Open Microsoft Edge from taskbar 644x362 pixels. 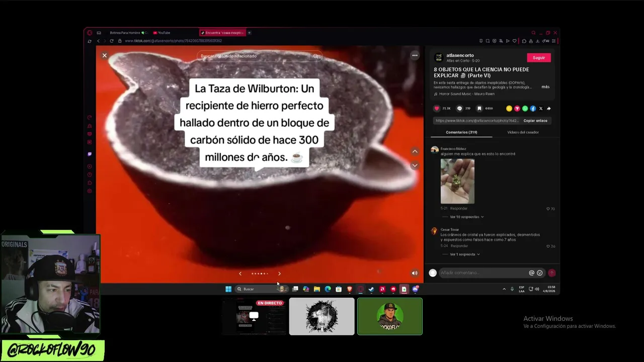click(328, 289)
